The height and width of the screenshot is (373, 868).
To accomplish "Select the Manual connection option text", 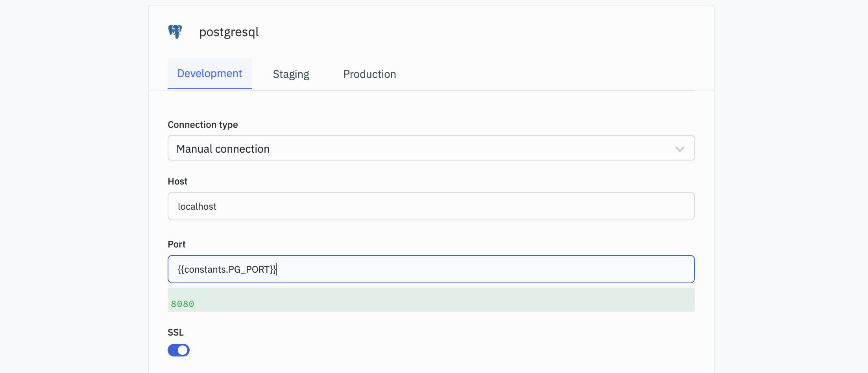I will pyautogui.click(x=223, y=149).
